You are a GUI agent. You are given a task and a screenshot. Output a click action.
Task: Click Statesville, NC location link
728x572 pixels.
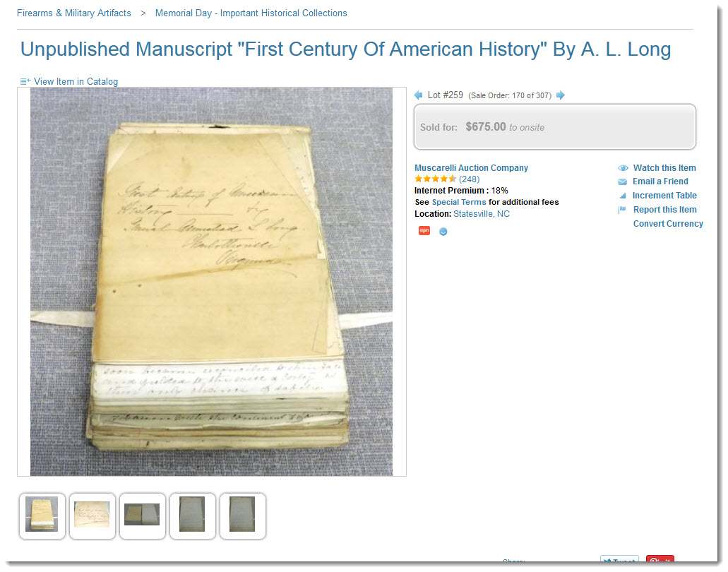point(482,213)
